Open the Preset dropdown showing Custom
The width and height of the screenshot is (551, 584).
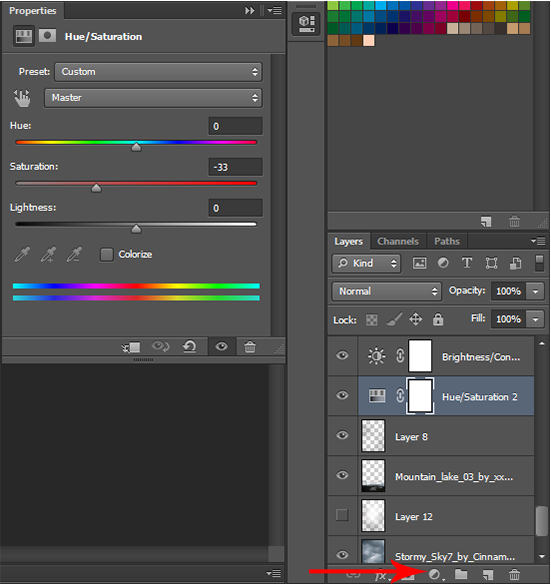[158, 72]
